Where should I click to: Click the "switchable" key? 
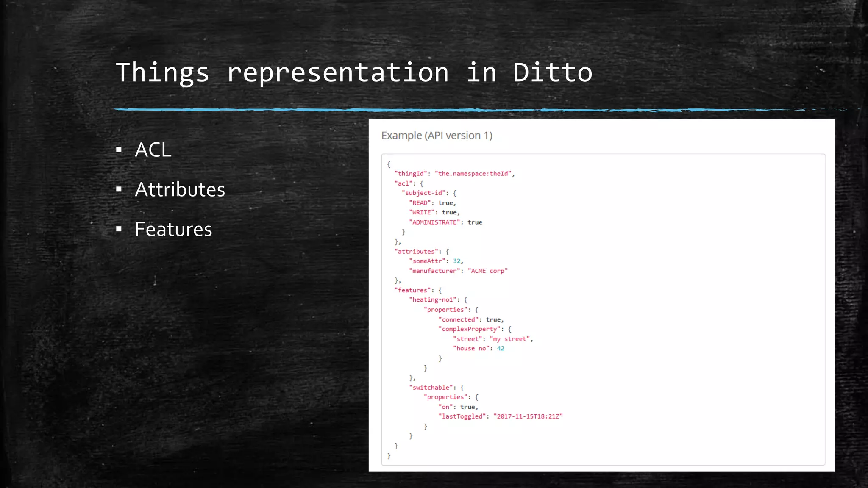pyautogui.click(x=431, y=388)
